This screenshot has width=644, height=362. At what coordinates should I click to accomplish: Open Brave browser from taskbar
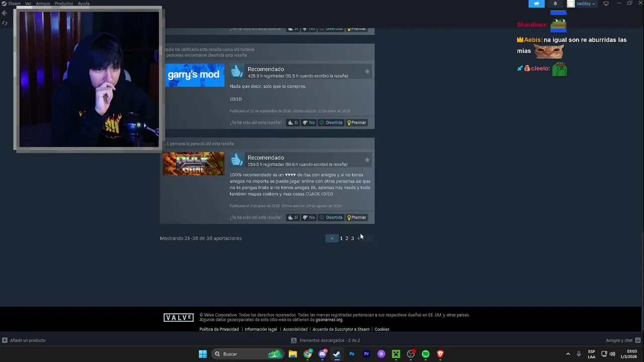(x=440, y=354)
